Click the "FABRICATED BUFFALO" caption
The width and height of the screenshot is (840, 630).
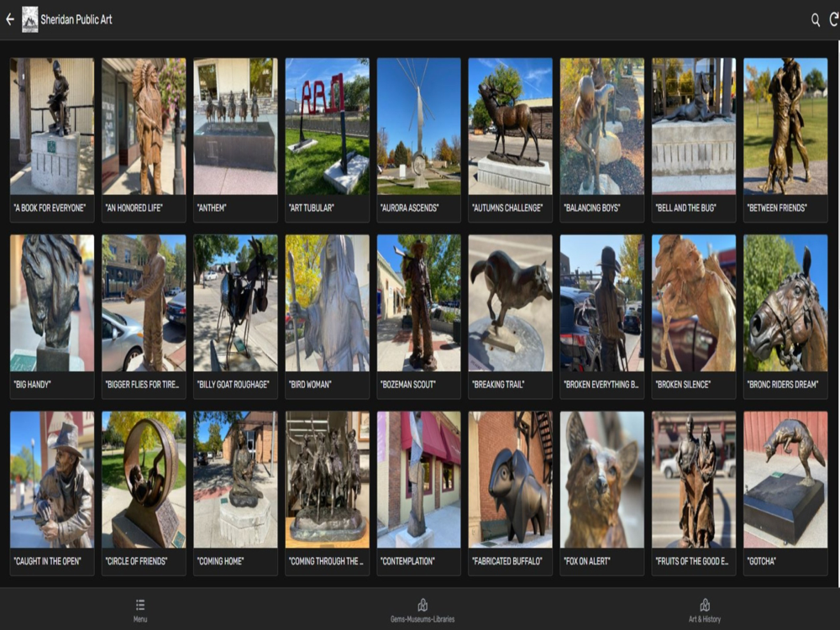click(x=507, y=561)
